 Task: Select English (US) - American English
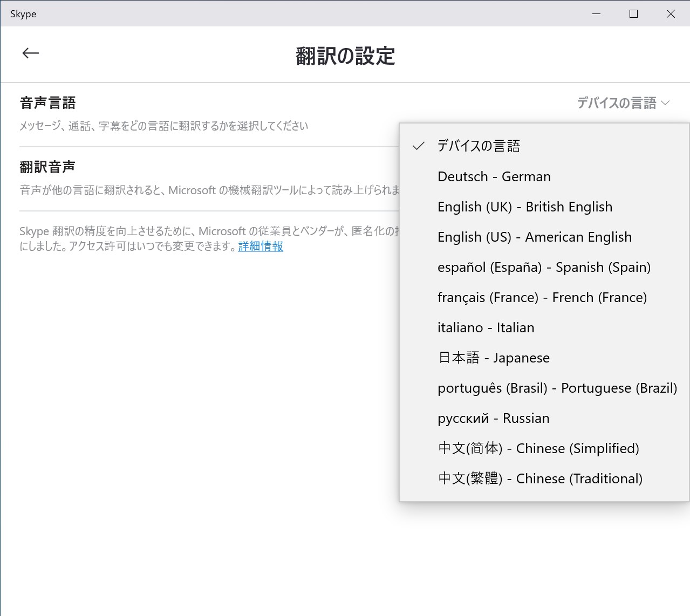point(534,237)
